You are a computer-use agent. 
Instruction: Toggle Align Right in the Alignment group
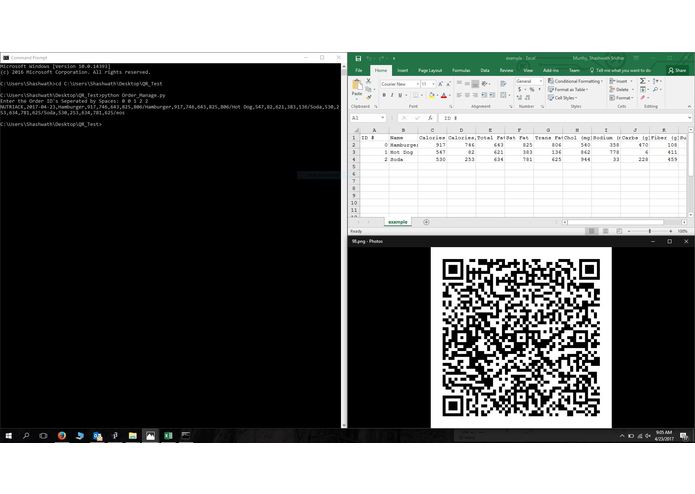[x=475, y=95]
